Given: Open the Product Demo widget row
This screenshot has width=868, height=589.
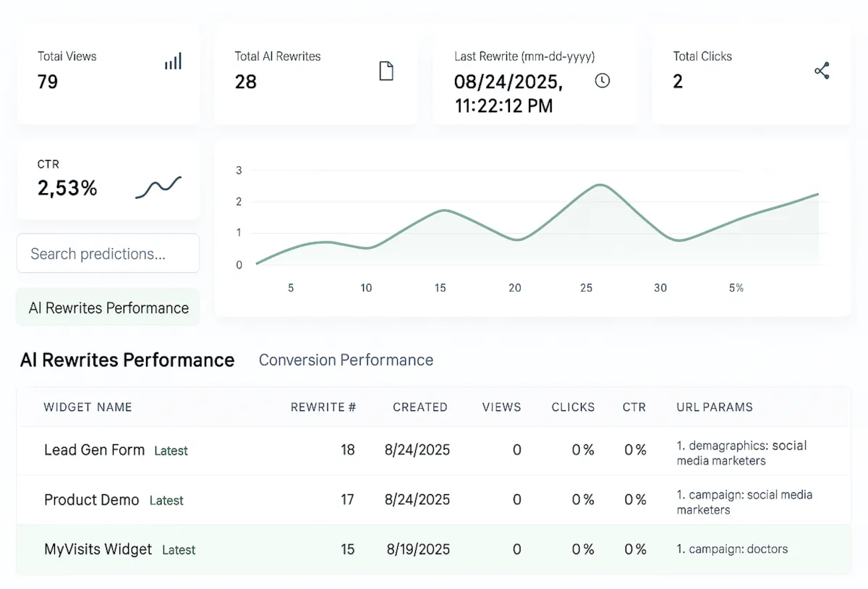Looking at the screenshot, I should [x=91, y=500].
